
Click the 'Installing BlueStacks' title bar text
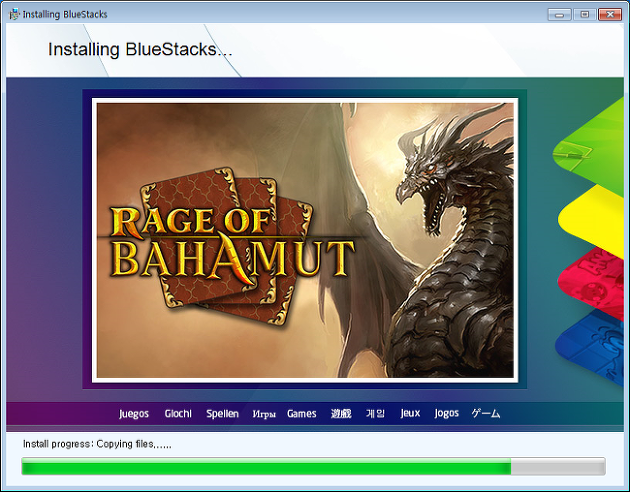(65, 14)
